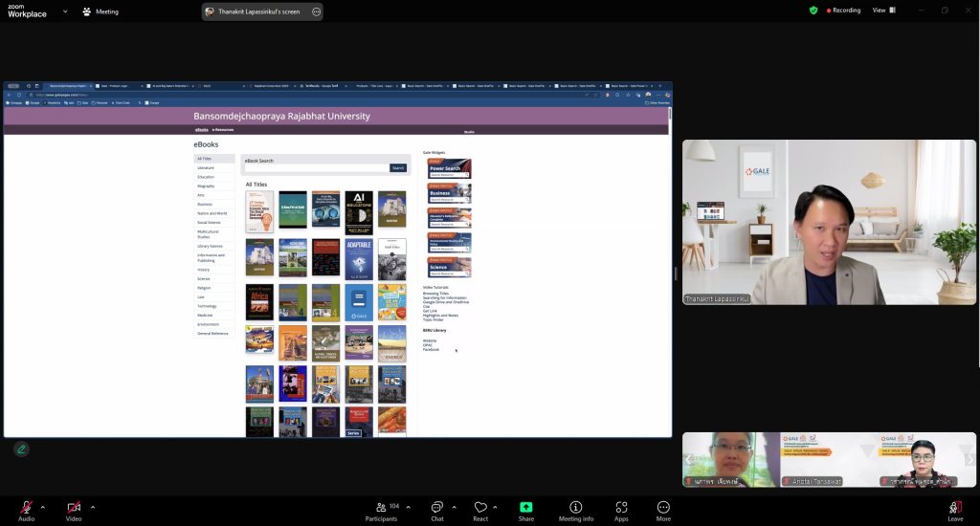Unmute the microphone with the Audio icon

pos(26,511)
